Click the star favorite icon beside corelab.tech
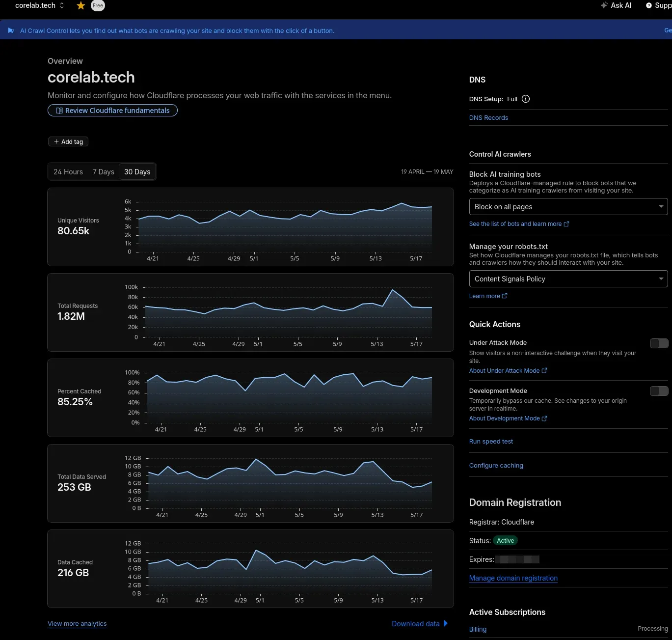The width and height of the screenshot is (672, 640). 81,5
